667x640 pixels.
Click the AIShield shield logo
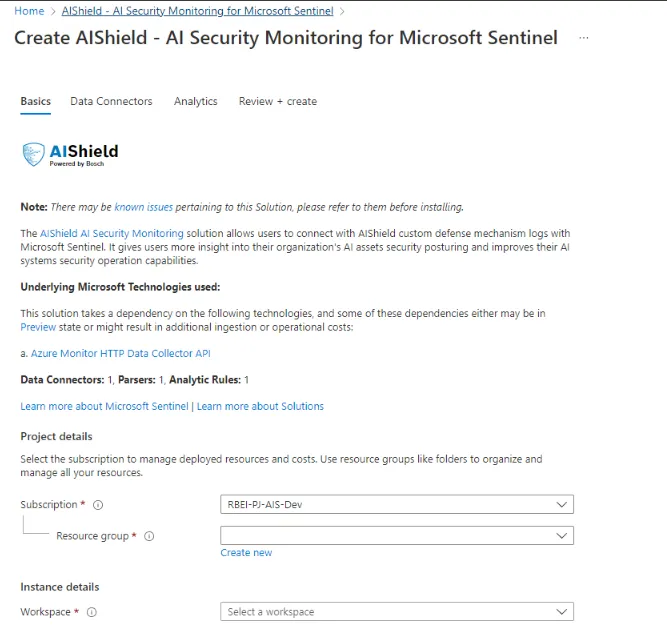(x=33, y=154)
